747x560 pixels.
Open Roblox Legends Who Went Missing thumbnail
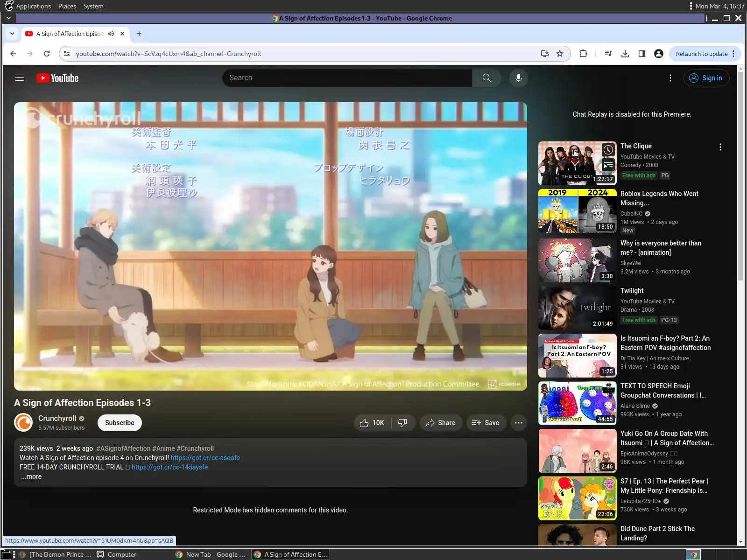click(577, 211)
